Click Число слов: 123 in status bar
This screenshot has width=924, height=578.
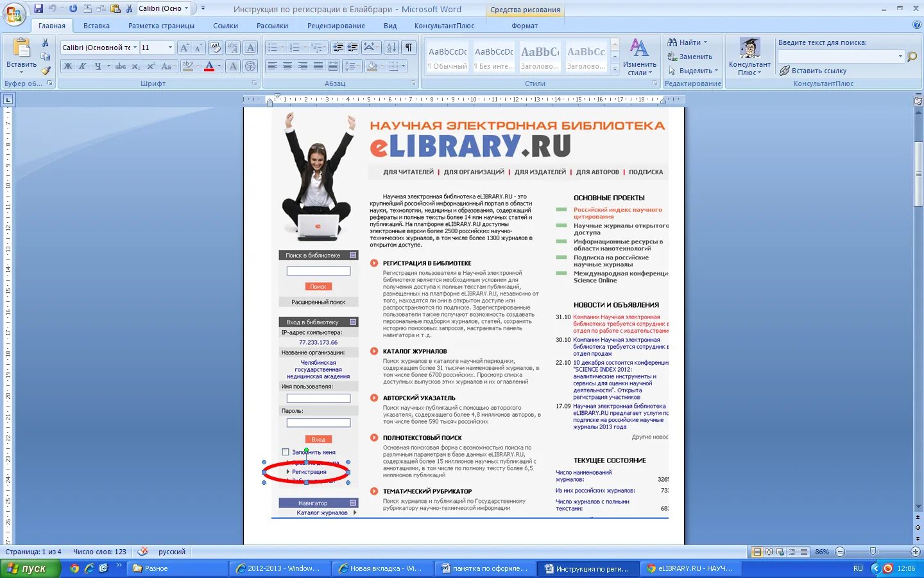click(99, 552)
